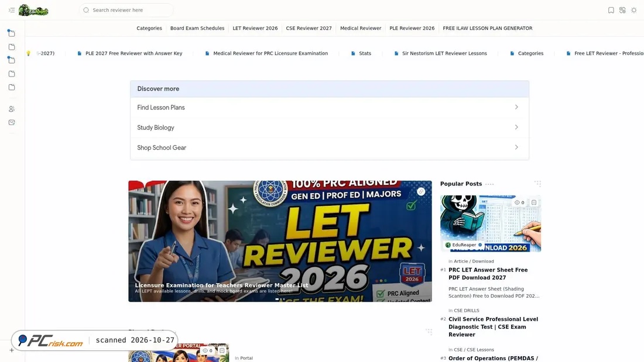Toggle light/dark theme sun icon
This screenshot has height=362, width=644.
click(633, 11)
